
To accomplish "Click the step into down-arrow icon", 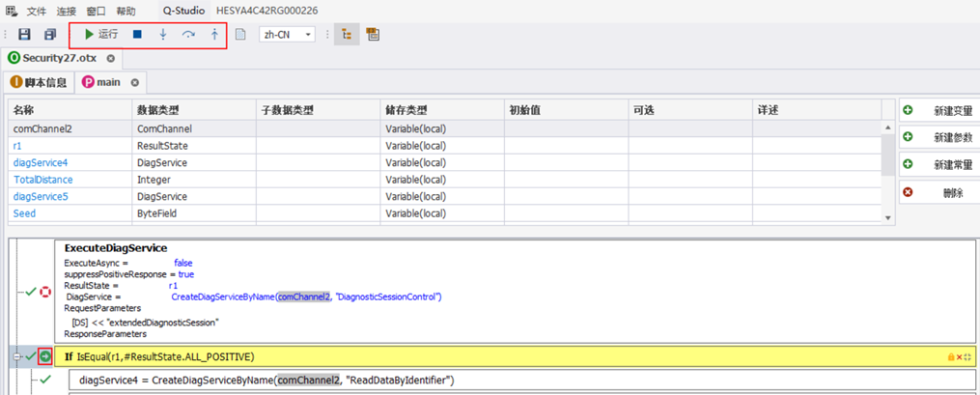I will 163,35.
